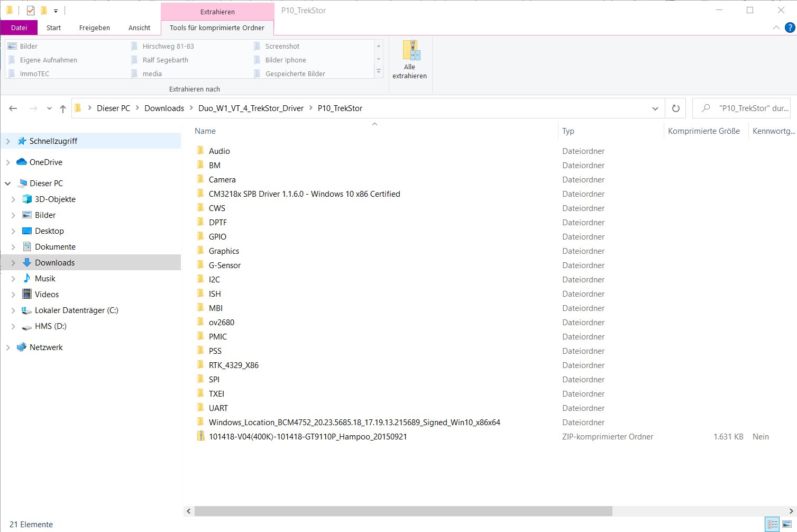Click the Properties checkmark icon in title bar
Image resolution: width=797 pixels, height=532 pixels.
(x=31, y=10)
